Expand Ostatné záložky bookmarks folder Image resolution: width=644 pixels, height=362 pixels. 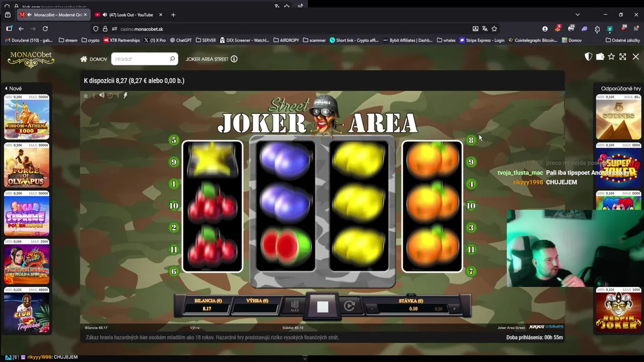coord(623,40)
